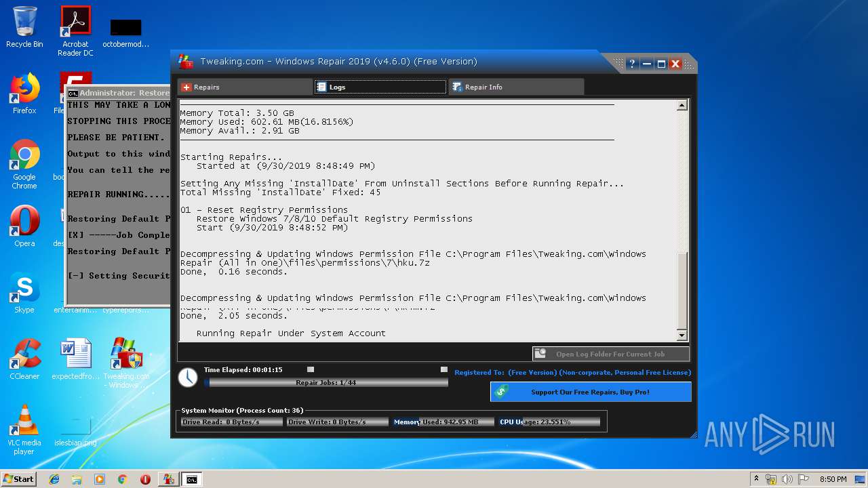
Task: Select the islesbian.png desktop file
Action: (x=75, y=432)
